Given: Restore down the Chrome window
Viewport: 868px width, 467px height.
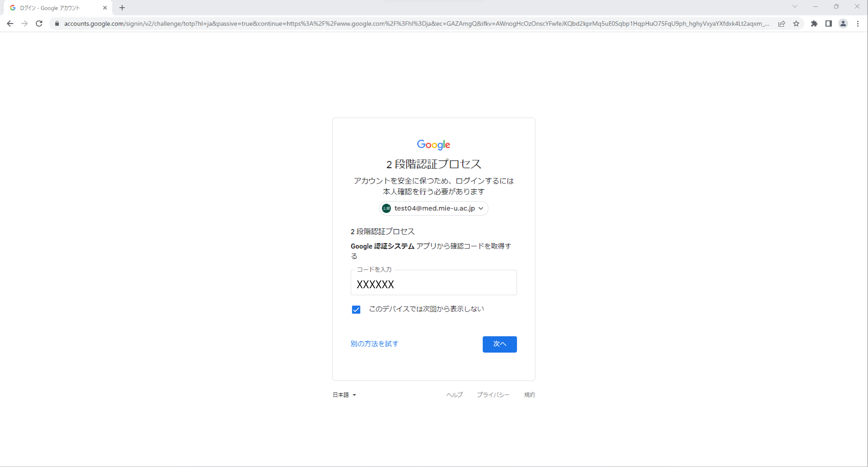Looking at the screenshot, I should coord(836,6).
